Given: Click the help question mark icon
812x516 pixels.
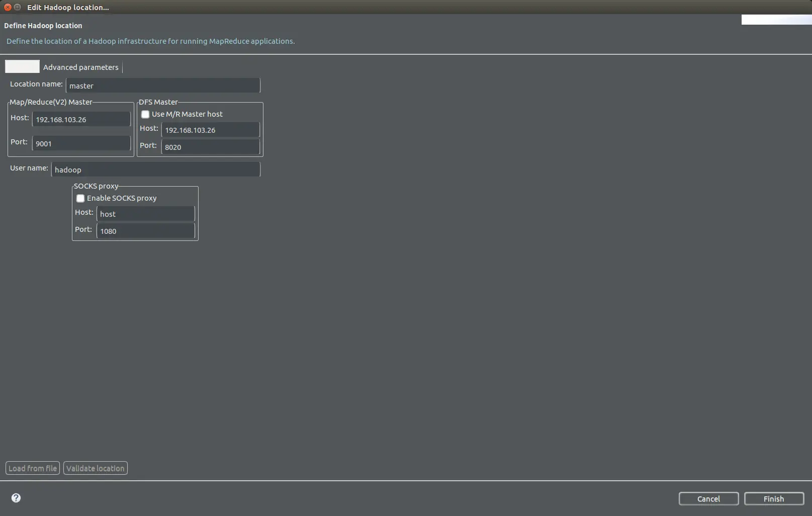Looking at the screenshot, I should [x=16, y=498].
